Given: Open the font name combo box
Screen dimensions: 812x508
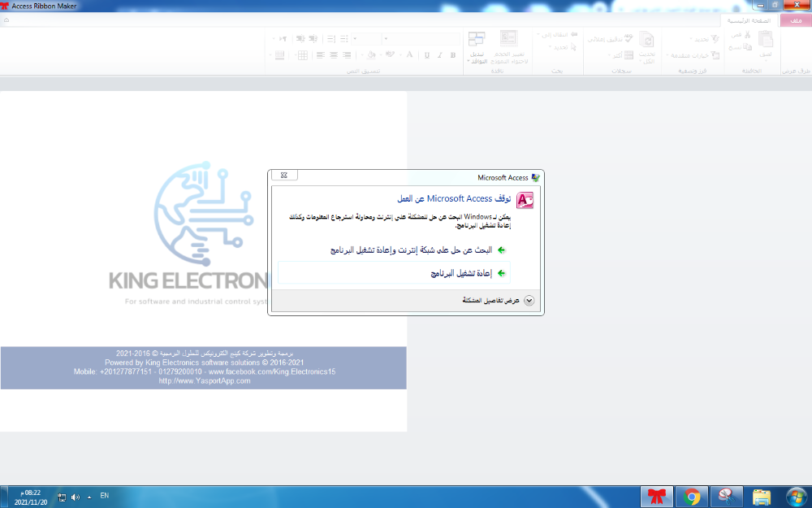Looking at the screenshot, I should [421, 39].
